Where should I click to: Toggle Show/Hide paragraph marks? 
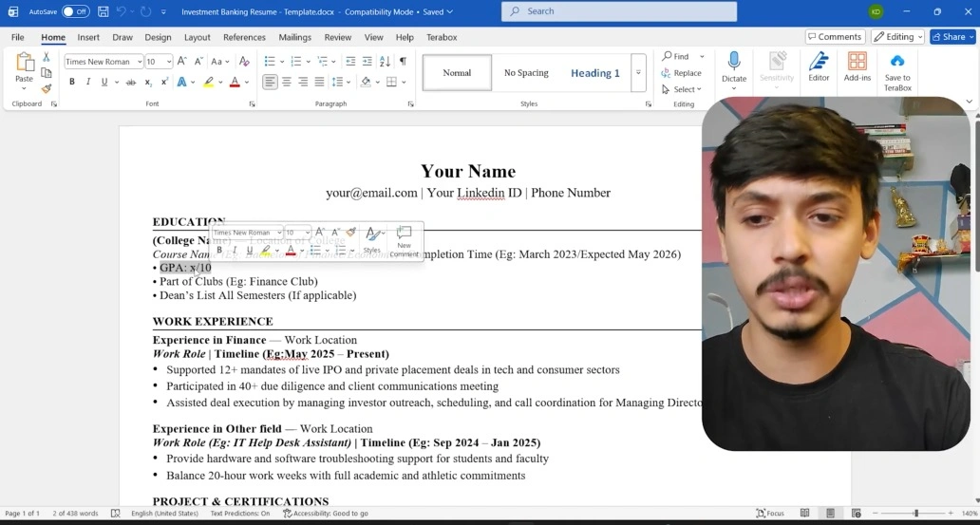coord(404,62)
